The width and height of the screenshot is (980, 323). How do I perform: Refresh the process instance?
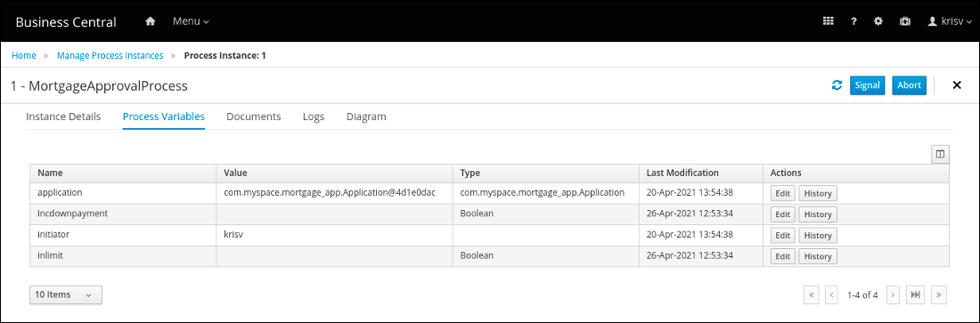tap(837, 85)
